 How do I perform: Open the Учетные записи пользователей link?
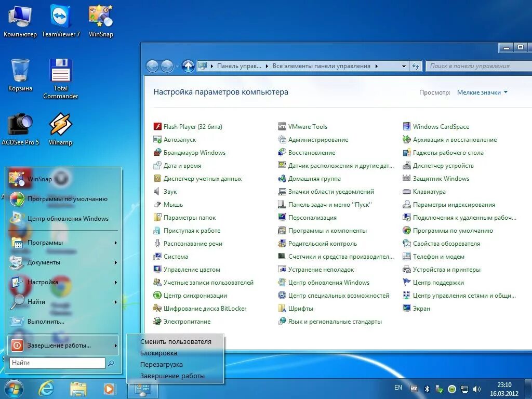[x=208, y=283]
